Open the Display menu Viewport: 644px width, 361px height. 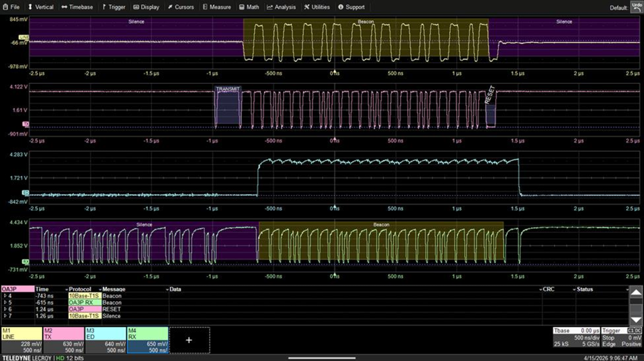pyautogui.click(x=146, y=7)
